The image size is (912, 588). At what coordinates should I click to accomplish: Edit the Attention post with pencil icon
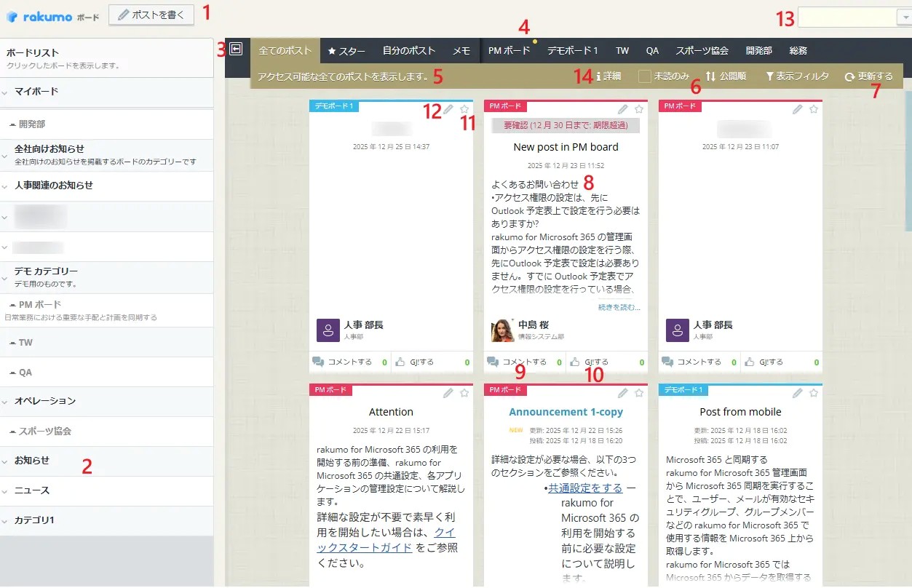click(x=448, y=393)
